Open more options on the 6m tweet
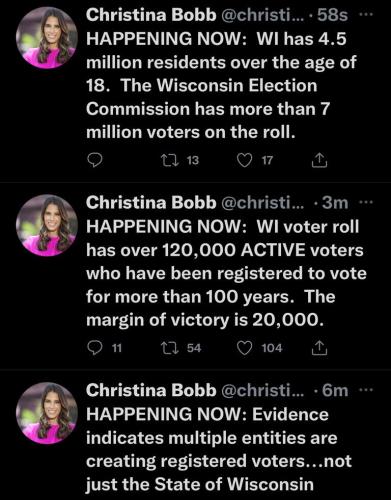 pos(366,390)
